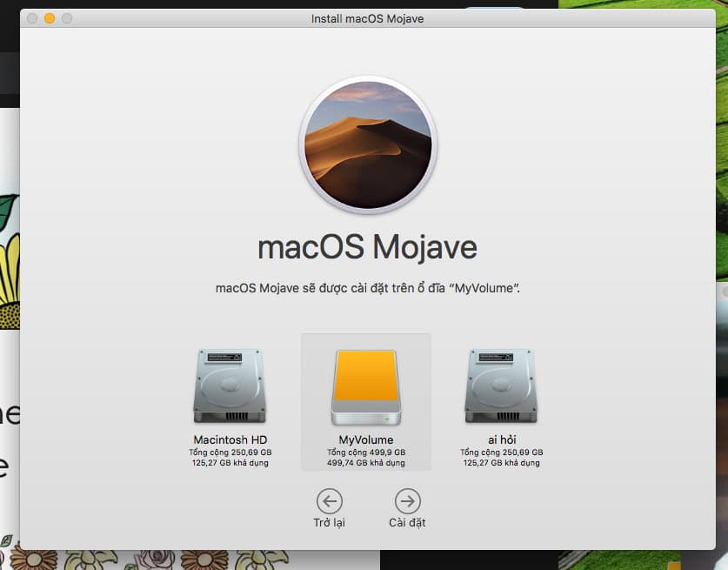
Task: Click the "Trở lại" label
Action: click(x=329, y=523)
